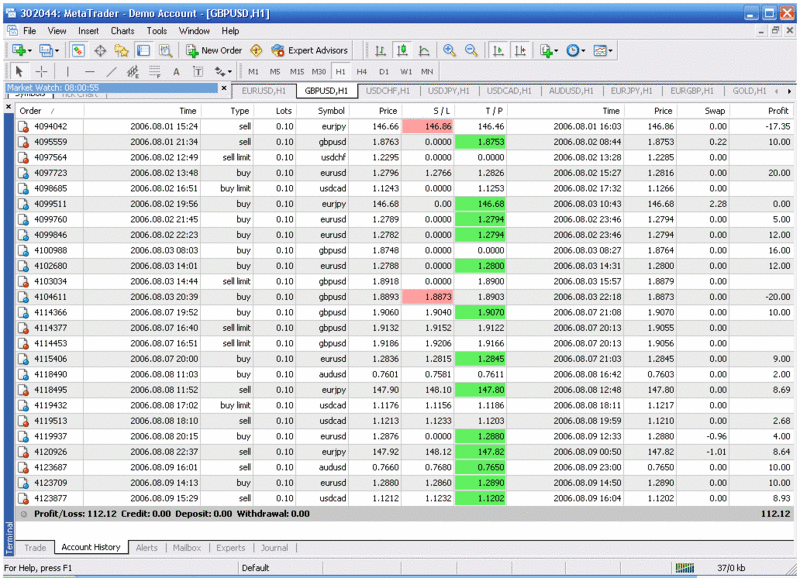Select the horizontal line drawing tool
The image size is (800, 578).
(x=90, y=71)
